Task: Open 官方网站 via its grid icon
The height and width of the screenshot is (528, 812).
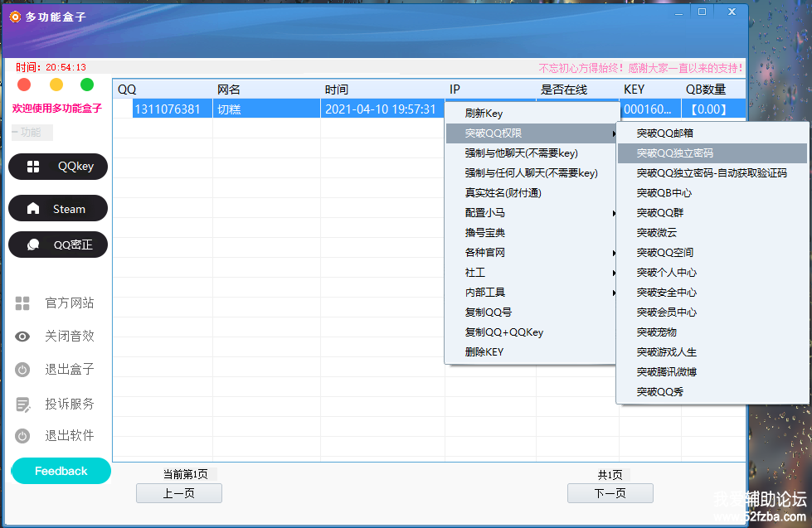Action: 22,303
